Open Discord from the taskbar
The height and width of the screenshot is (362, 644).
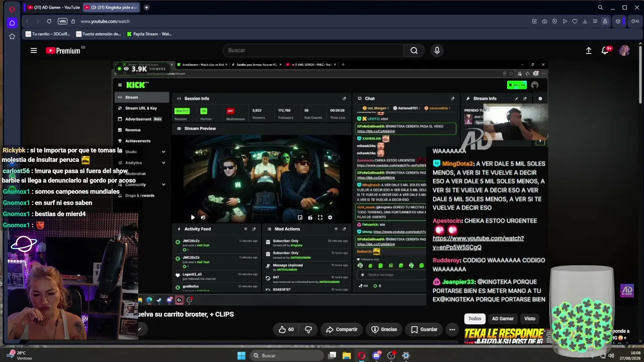(376, 355)
